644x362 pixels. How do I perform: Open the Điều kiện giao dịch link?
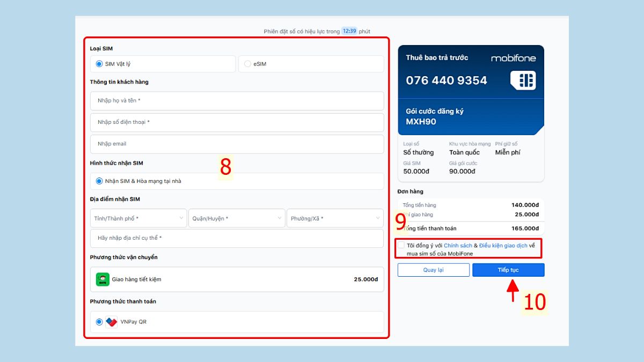(503, 246)
